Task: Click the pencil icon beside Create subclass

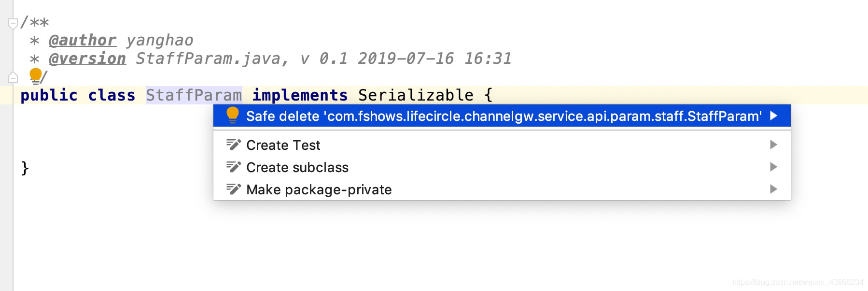Action: pos(234,167)
